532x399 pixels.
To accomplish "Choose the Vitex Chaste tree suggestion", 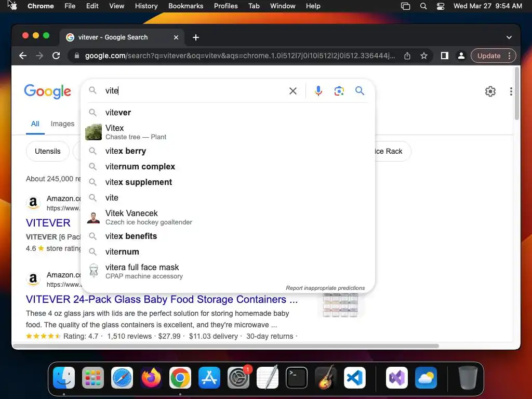I will [x=228, y=132].
